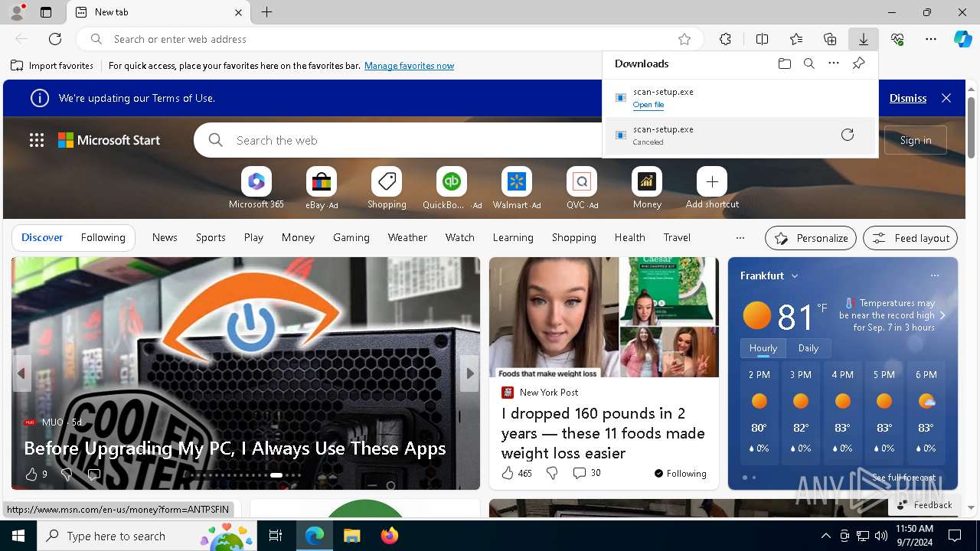Click Import favorites button
Image resolution: width=980 pixels, height=551 pixels.
pos(52,66)
